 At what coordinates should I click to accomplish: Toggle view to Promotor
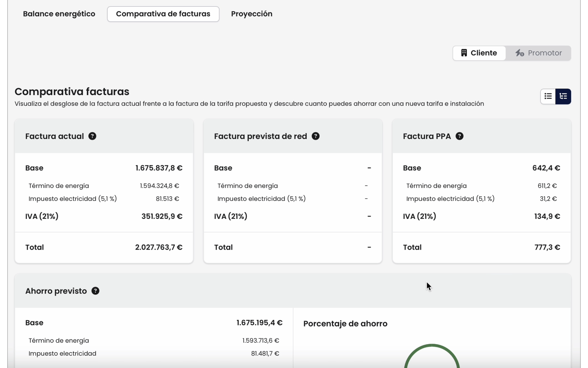pos(539,53)
